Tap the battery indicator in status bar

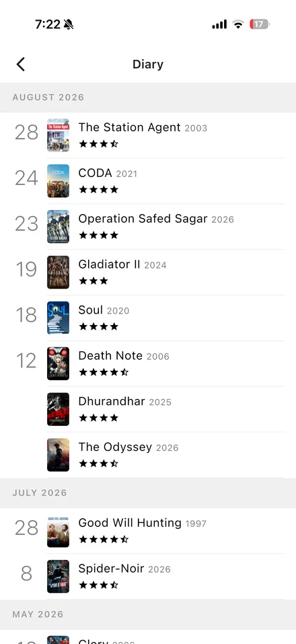[x=260, y=24]
